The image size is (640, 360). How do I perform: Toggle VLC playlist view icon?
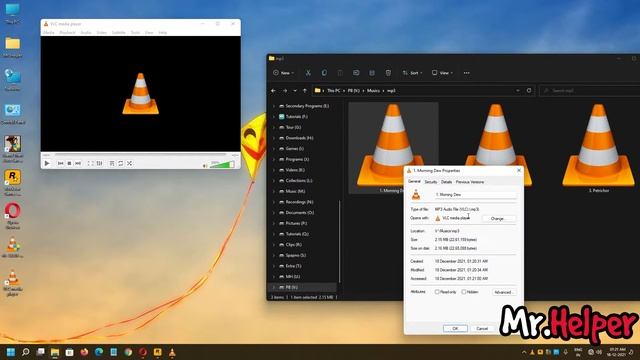(112, 163)
